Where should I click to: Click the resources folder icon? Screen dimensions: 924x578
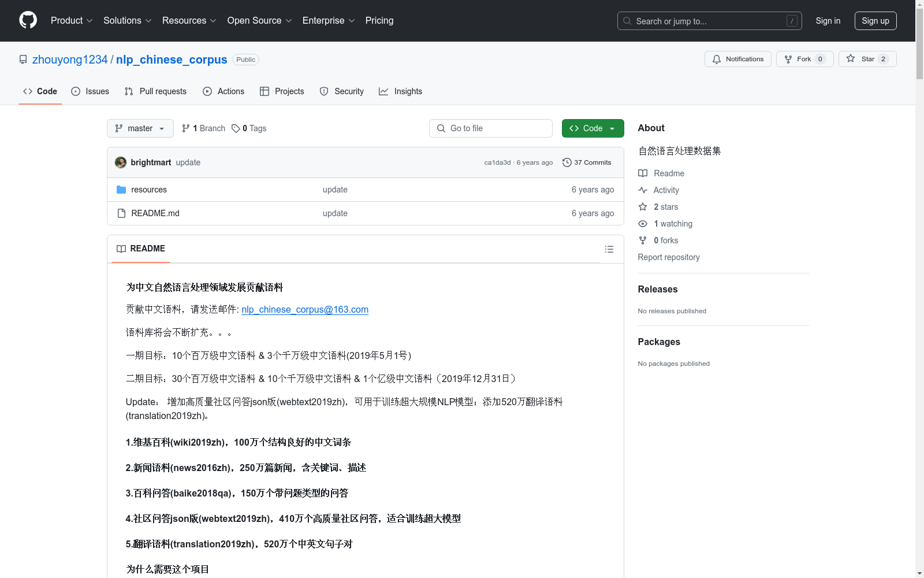click(x=121, y=190)
